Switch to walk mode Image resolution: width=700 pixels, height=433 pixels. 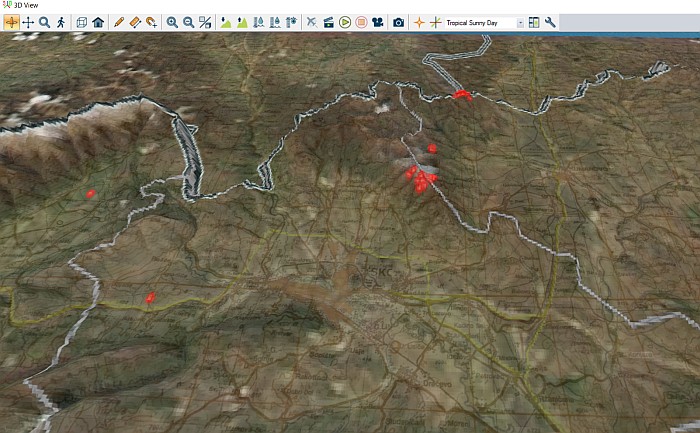(x=61, y=22)
